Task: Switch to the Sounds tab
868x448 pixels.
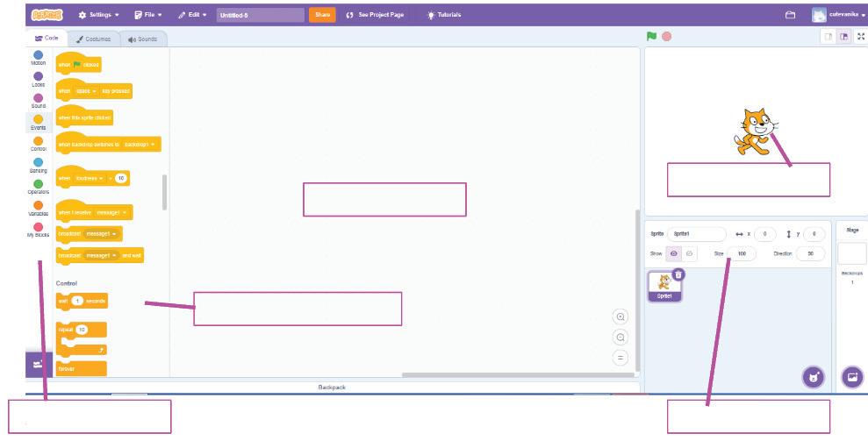Action: [143, 39]
